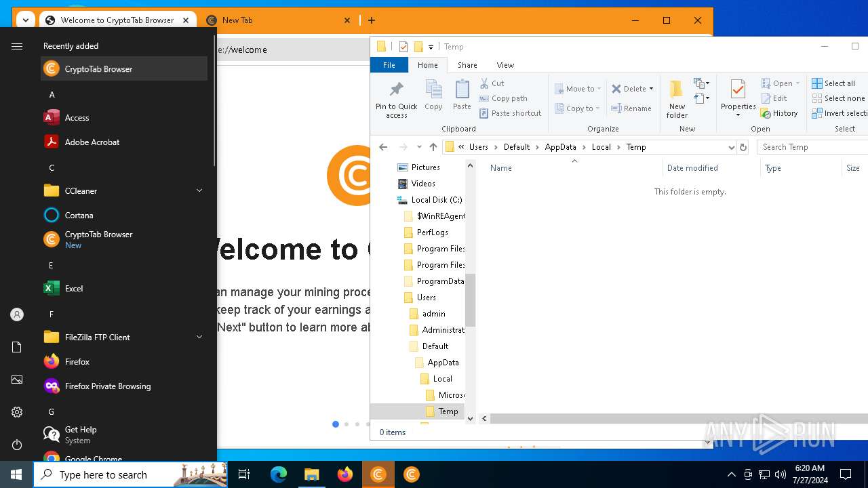
Task: Open Adobe Acrobat app entry
Action: click(x=124, y=142)
